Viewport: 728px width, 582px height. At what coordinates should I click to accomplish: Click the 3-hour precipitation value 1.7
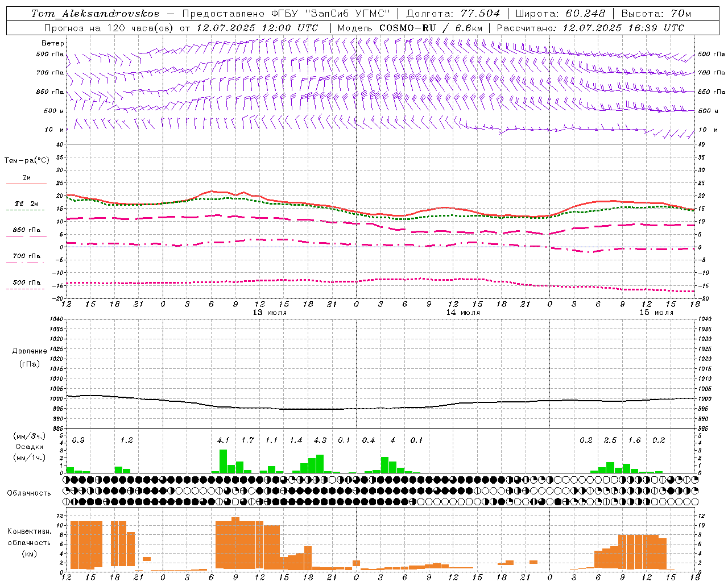pyautogui.click(x=247, y=440)
